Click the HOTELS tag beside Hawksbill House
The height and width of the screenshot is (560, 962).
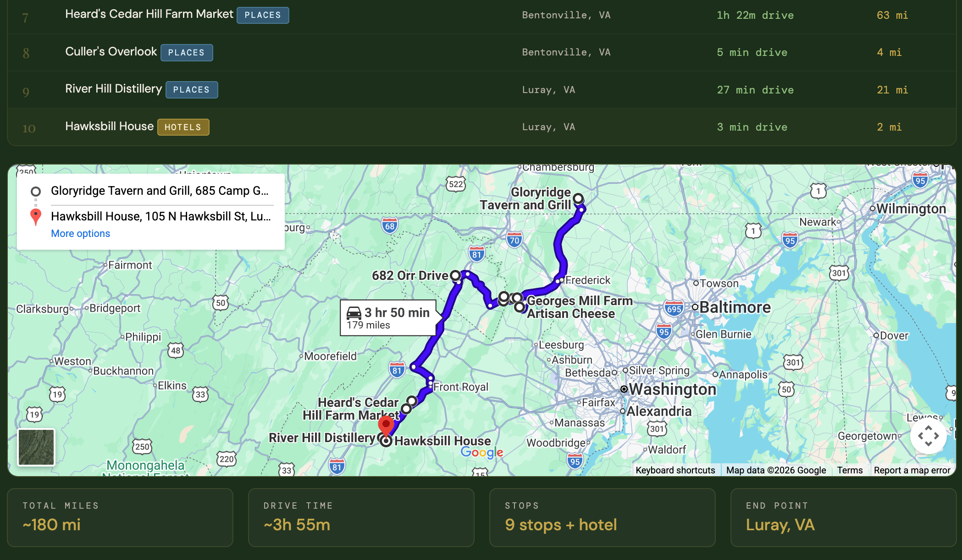click(183, 127)
